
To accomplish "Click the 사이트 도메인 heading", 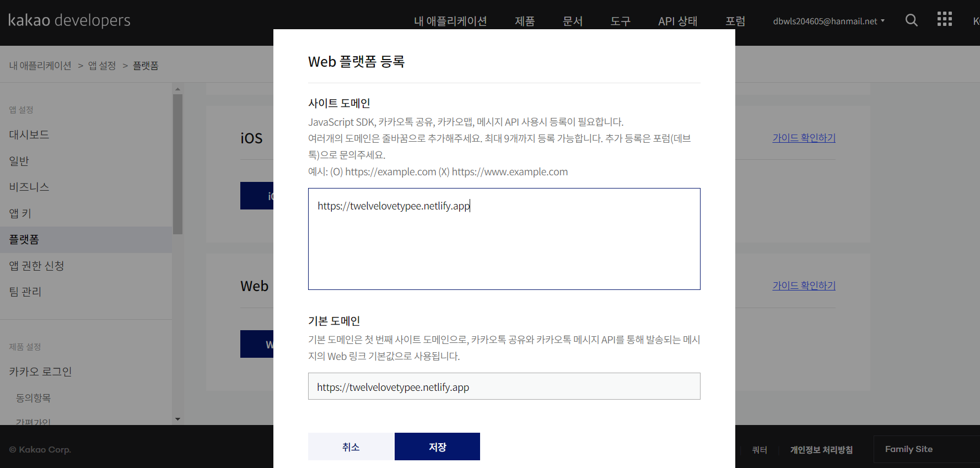I will coord(339,103).
